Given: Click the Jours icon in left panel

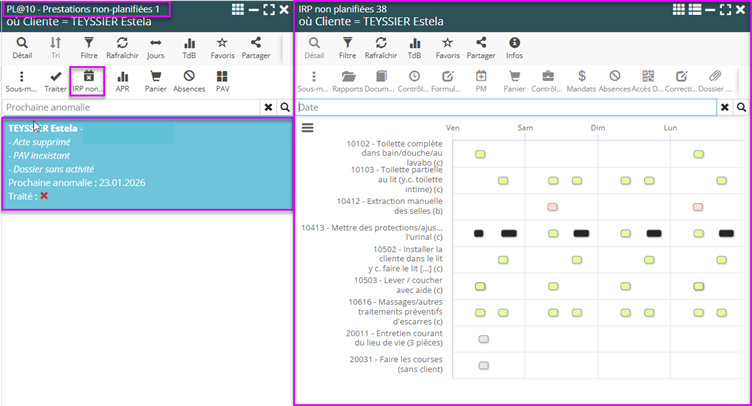Looking at the screenshot, I should (x=155, y=48).
